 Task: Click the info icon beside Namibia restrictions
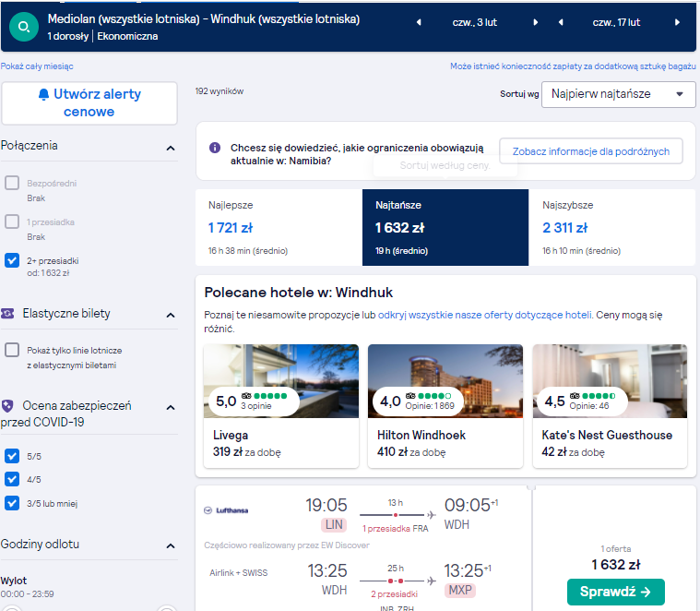(x=215, y=148)
